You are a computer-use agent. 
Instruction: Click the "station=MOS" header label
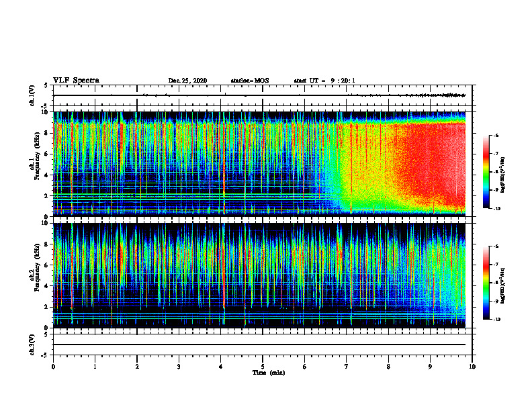[x=250, y=81]
